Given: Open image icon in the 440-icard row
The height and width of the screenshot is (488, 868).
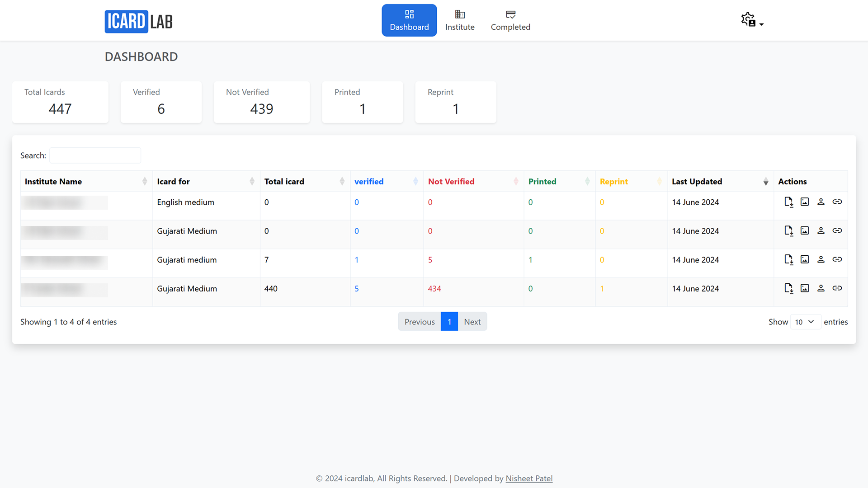Looking at the screenshot, I should [805, 288].
